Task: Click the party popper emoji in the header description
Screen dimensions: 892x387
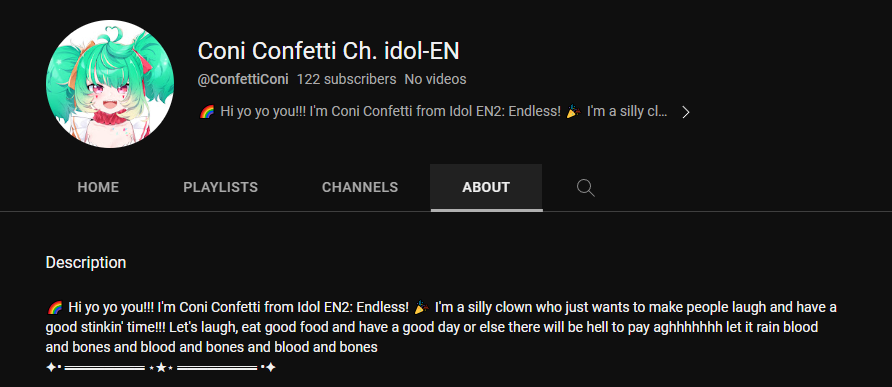Action: click(573, 112)
